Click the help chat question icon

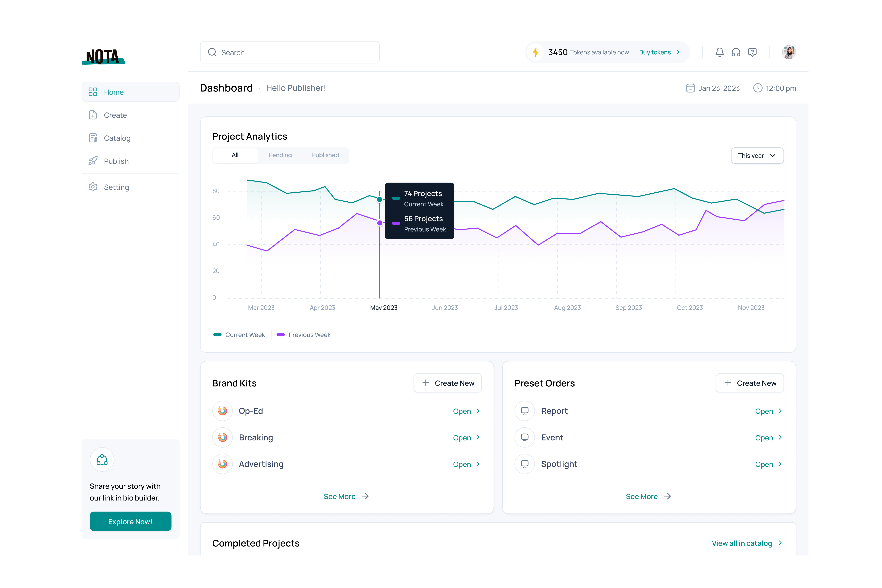pyautogui.click(x=752, y=52)
